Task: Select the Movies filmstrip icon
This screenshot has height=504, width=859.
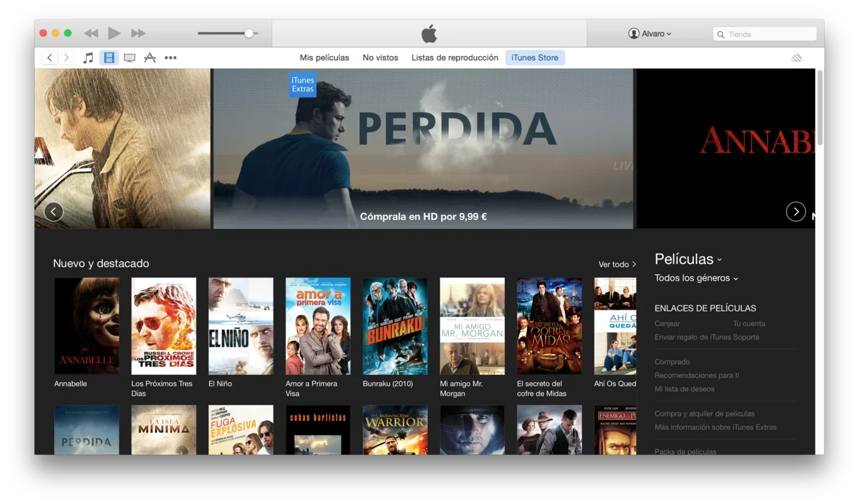Action: tap(109, 57)
